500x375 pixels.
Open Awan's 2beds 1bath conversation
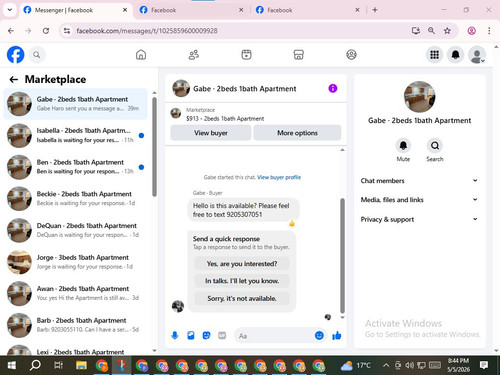pyautogui.click(x=75, y=293)
